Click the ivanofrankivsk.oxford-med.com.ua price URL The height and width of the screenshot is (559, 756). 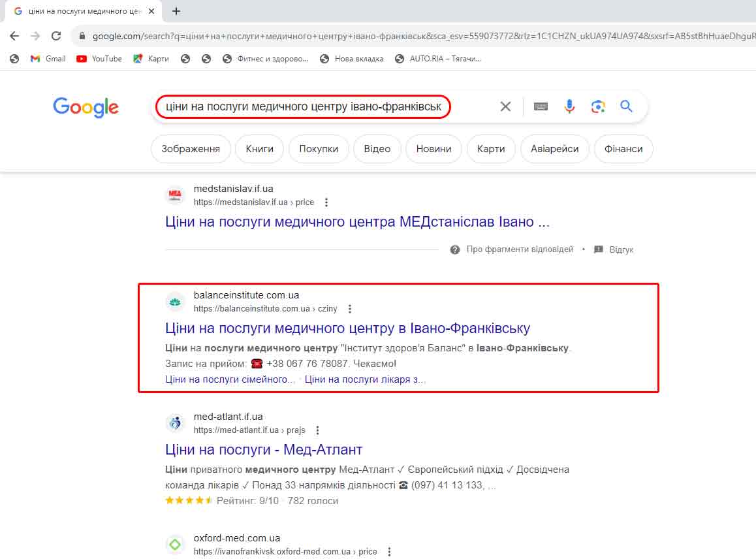[285, 552]
